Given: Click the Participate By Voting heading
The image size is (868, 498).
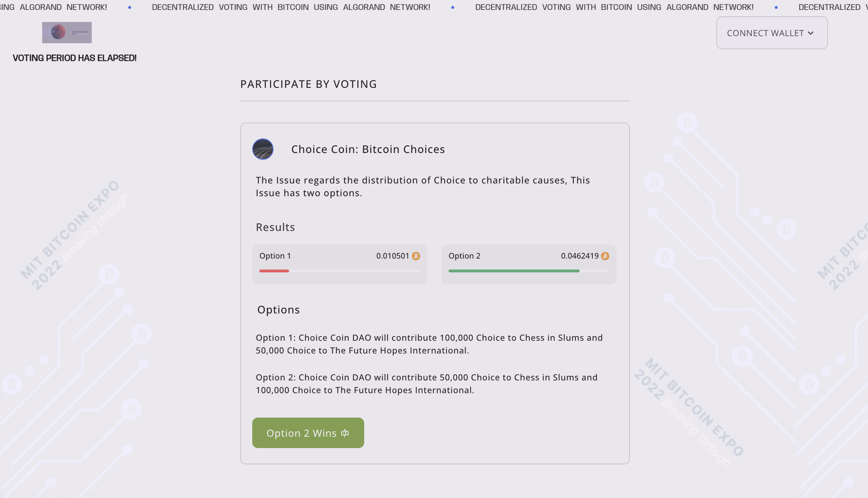Looking at the screenshot, I should 308,84.
